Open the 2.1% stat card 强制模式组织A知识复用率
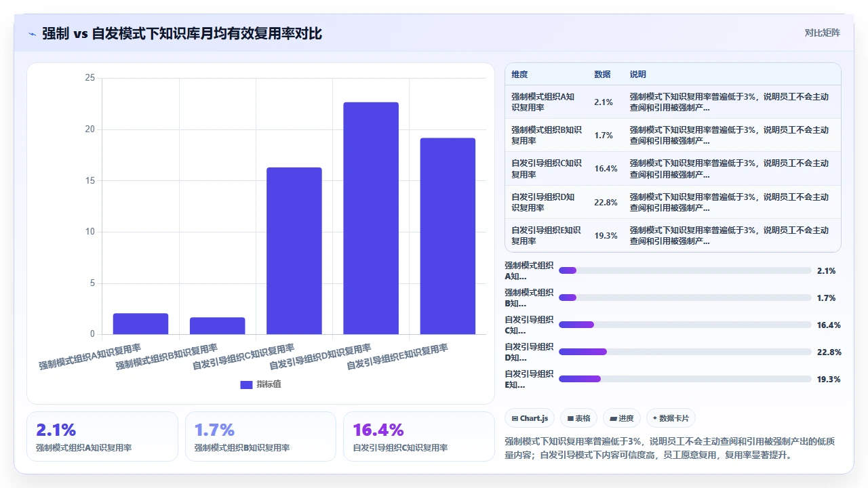Viewport: 868px width, 488px height. pos(102,436)
